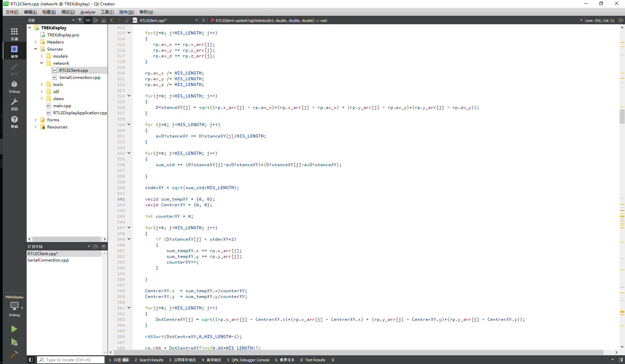This screenshot has width=625, height=364.
Task: Click the Type to locate search field
Action: click(x=71, y=360)
